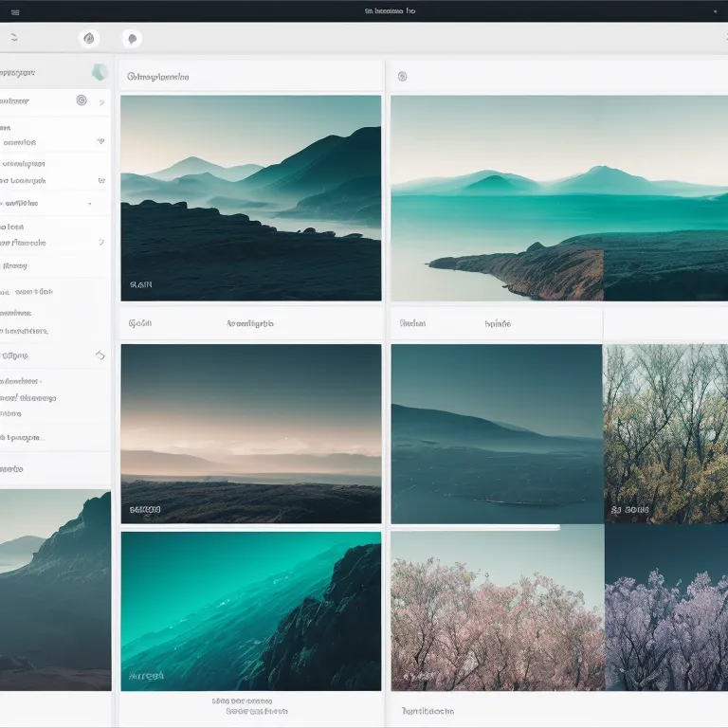The height and width of the screenshot is (728, 728).
Task: Click the rotate icon in the lower sidebar
Action: pyautogui.click(x=100, y=355)
